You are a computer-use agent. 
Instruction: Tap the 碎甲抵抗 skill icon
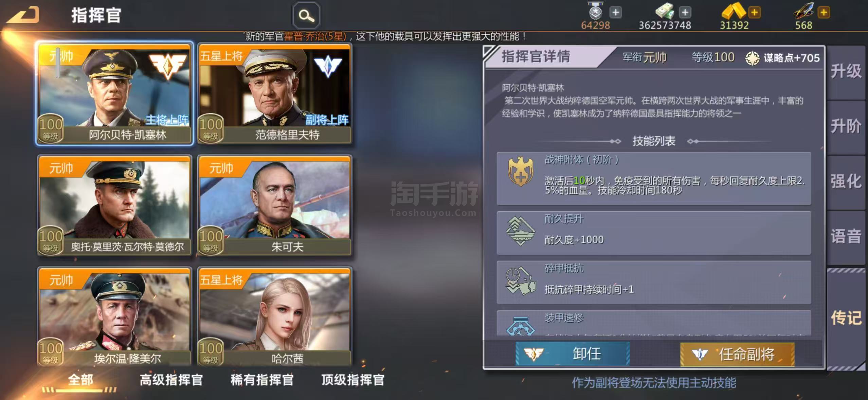point(520,281)
